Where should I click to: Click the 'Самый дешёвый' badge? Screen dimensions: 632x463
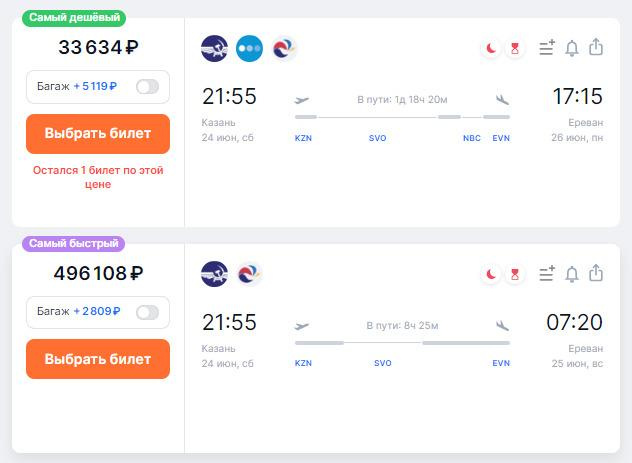click(75, 18)
